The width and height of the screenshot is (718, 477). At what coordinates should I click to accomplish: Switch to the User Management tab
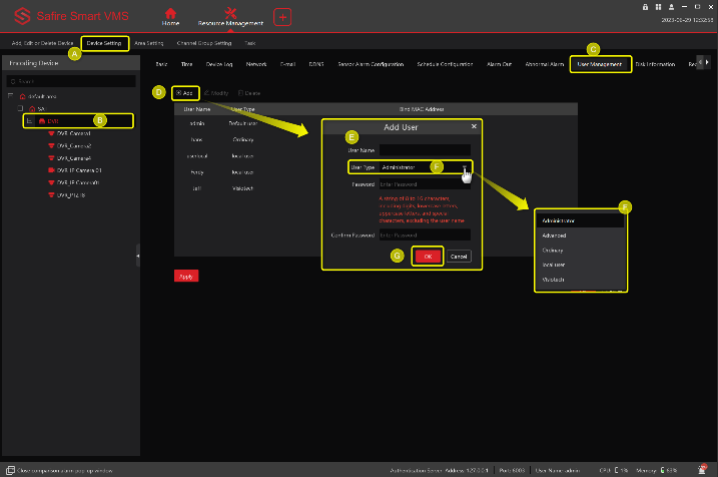coord(600,64)
